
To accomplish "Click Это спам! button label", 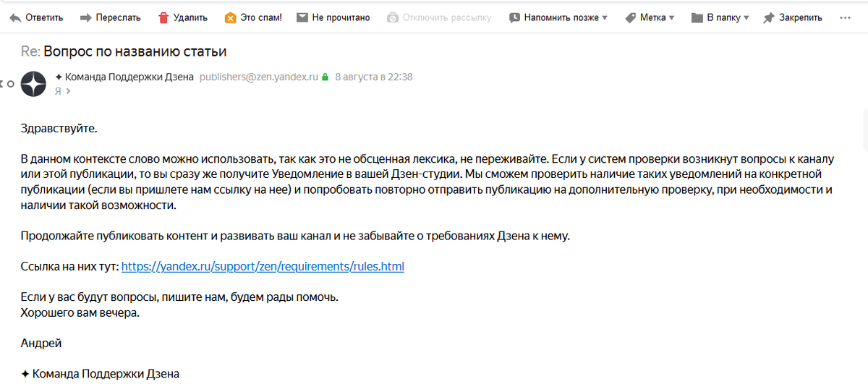I will (260, 17).
